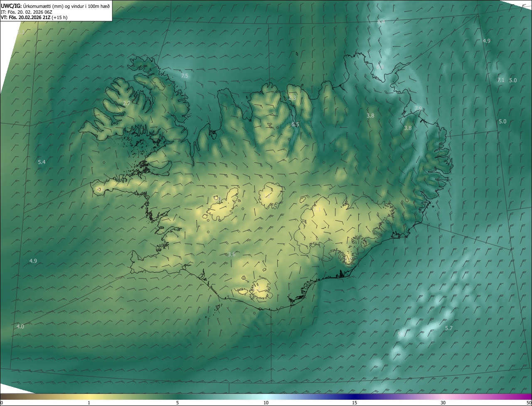
Task: Select the "15" tick on the color scale
Action: [x=355, y=403]
